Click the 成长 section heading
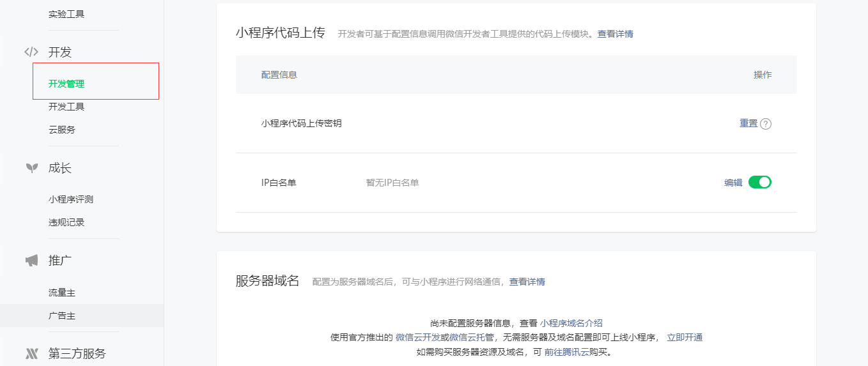This screenshot has height=366, width=868. click(x=60, y=168)
